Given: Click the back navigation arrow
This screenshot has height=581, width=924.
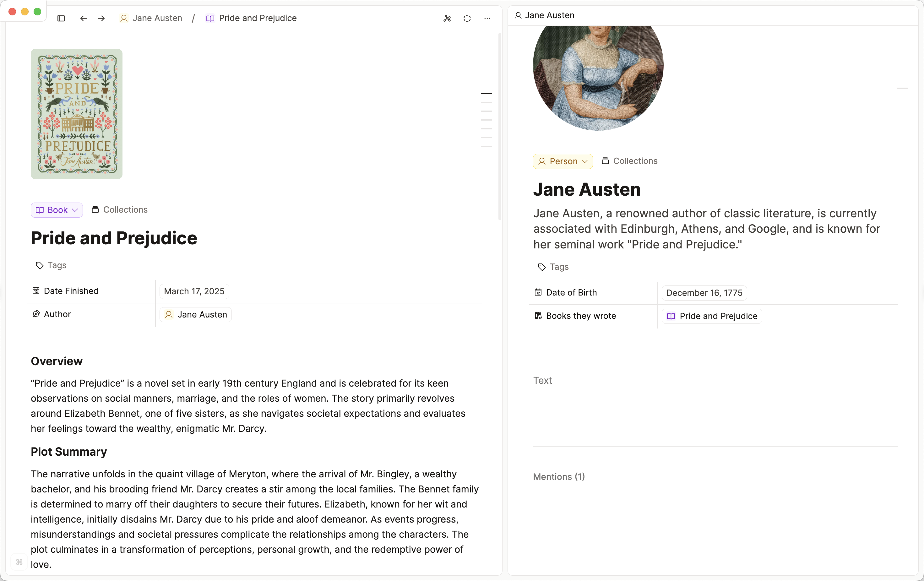Looking at the screenshot, I should [x=83, y=19].
